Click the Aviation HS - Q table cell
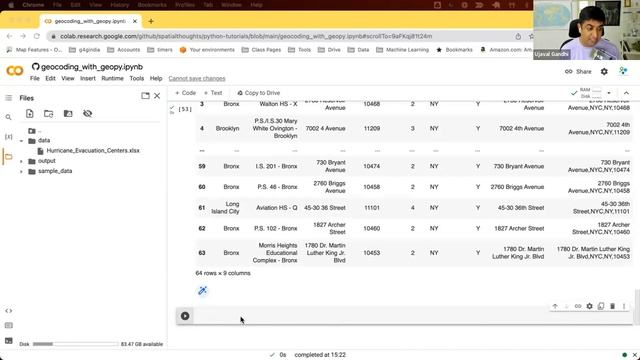Image resolution: width=640 pixels, height=360 pixels. point(276,208)
